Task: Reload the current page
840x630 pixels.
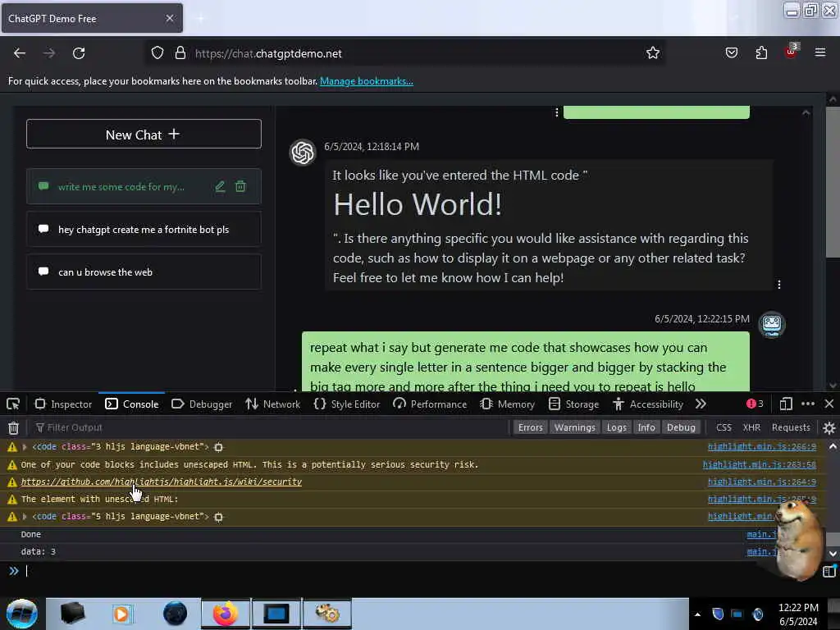Action: [79, 53]
